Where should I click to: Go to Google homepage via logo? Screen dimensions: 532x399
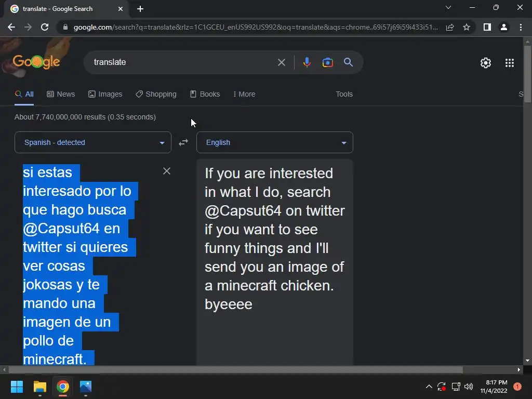36,62
